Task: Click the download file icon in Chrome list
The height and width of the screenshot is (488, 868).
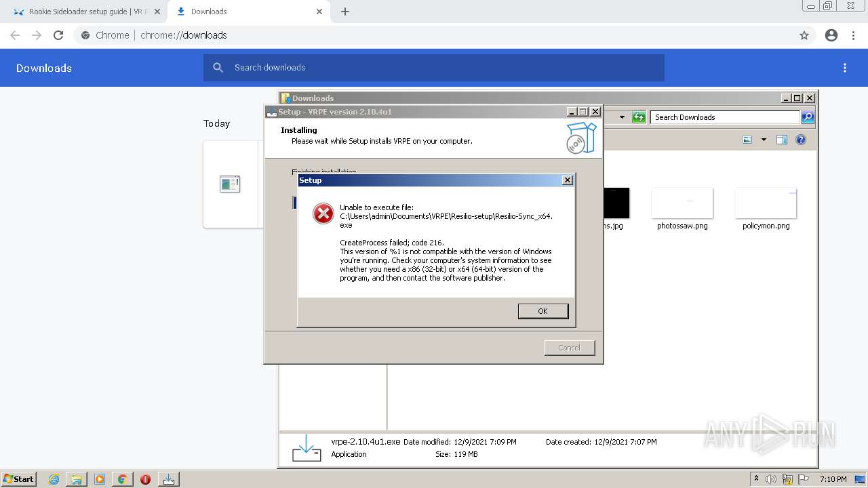Action: 230,184
